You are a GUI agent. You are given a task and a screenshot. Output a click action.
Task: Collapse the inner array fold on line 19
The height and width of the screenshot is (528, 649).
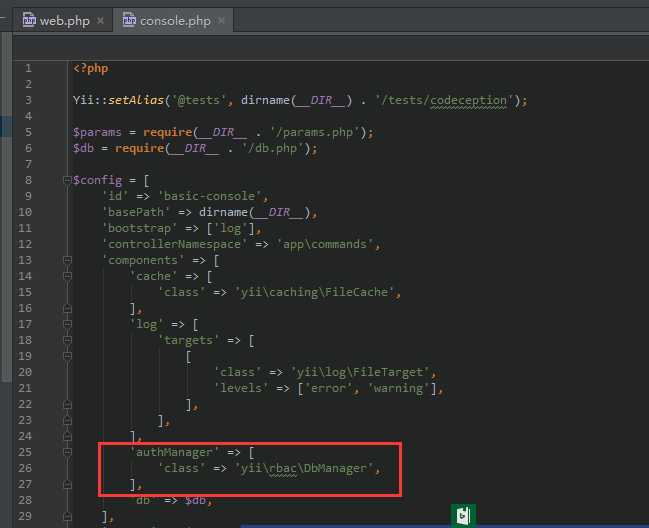(x=67, y=356)
